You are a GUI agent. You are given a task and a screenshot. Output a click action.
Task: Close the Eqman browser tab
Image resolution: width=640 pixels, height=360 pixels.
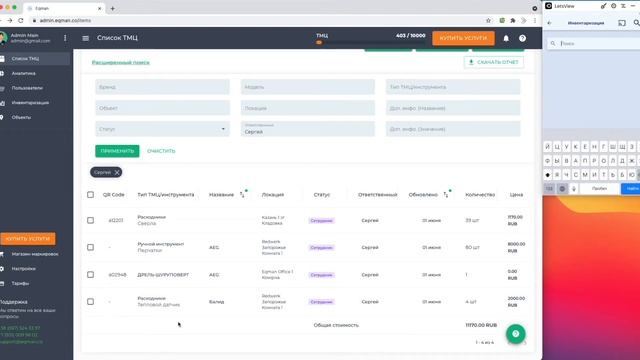[100, 8]
